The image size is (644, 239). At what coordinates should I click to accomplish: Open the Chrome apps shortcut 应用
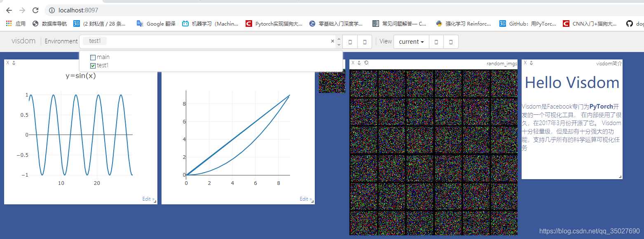16,24
